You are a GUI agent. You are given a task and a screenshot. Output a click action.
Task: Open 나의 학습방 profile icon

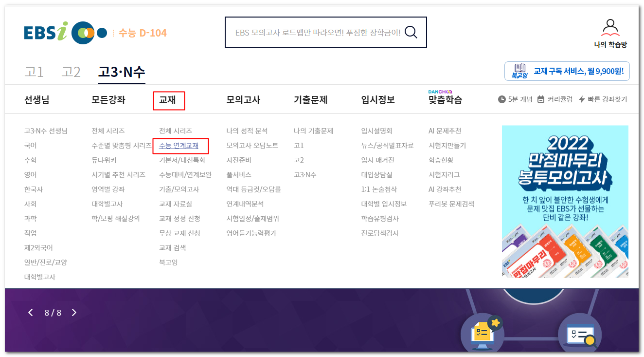610,28
